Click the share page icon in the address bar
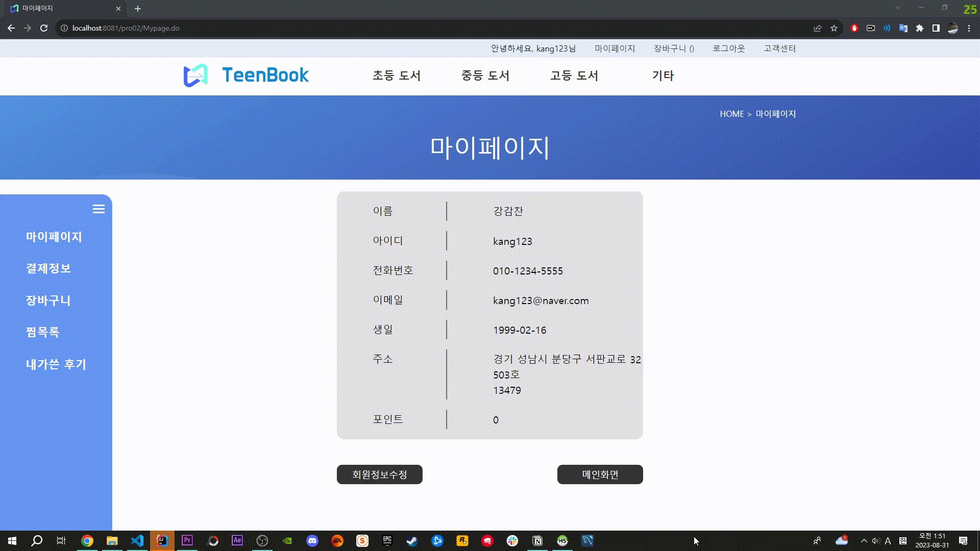Viewport: 980px width, 551px height. pos(818,28)
